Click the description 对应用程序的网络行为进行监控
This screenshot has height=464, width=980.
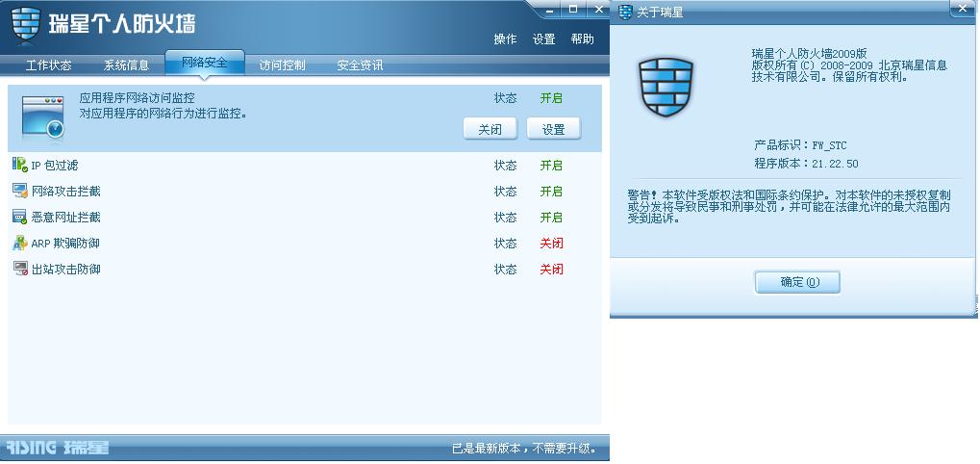[163, 114]
